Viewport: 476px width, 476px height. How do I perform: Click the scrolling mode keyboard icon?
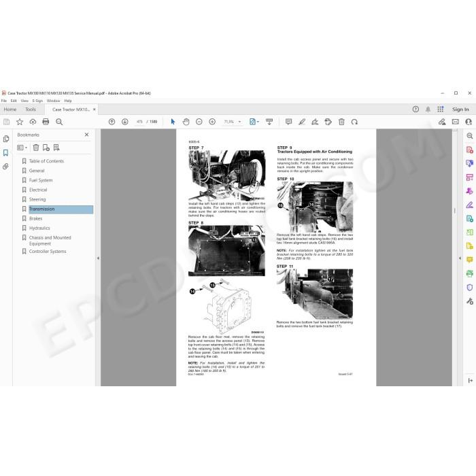(269, 122)
